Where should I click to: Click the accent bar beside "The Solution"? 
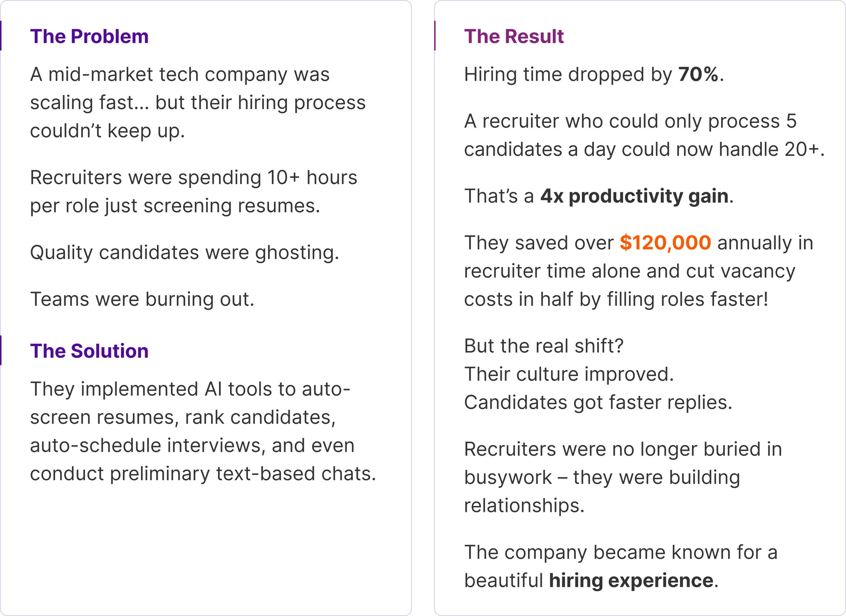1,350
